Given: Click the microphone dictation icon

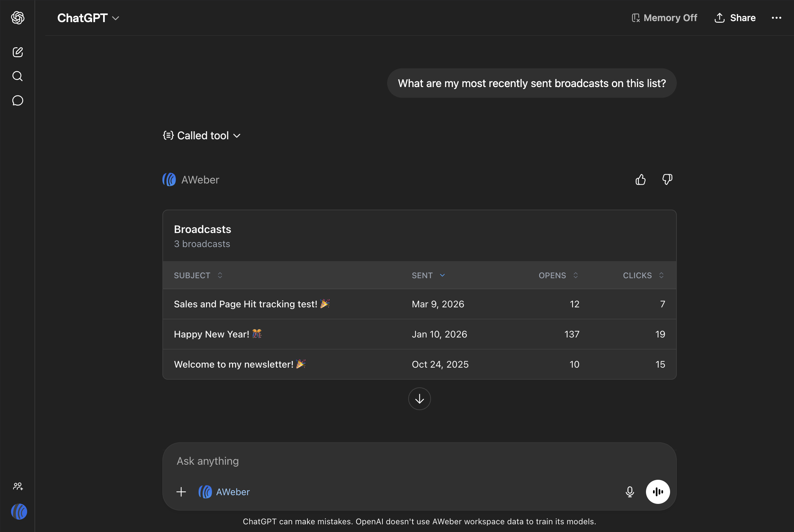Looking at the screenshot, I should pyautogui.click(x=630, y=491).
